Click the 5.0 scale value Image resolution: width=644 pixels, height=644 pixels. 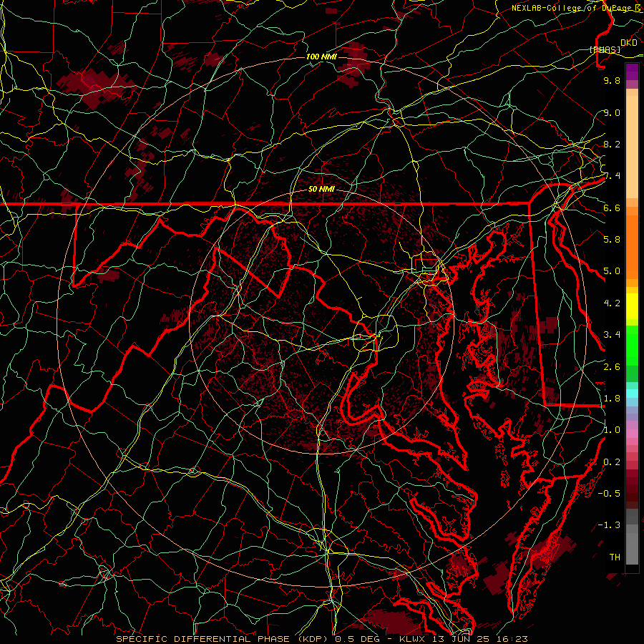(612, 271)
